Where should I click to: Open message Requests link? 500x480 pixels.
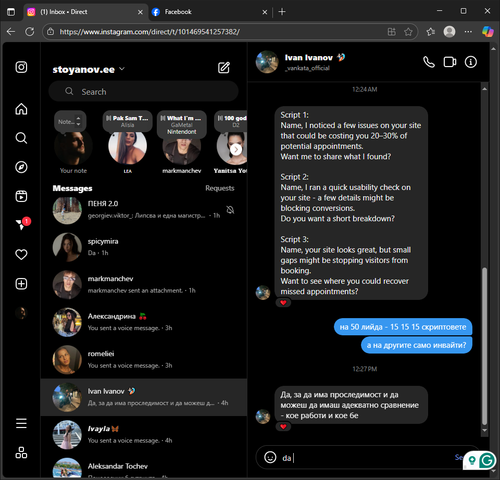(220, 188)
